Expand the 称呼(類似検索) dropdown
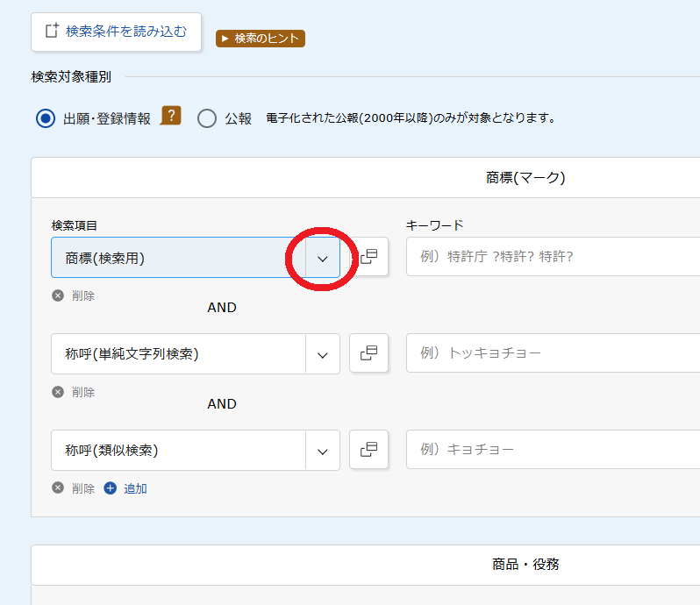700x605 pixels. (322, 451)
